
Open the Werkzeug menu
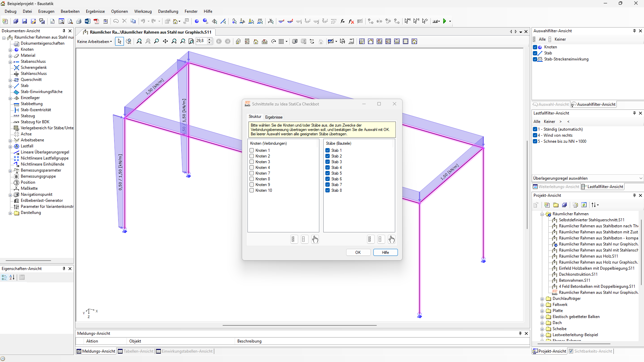point(143,11)
